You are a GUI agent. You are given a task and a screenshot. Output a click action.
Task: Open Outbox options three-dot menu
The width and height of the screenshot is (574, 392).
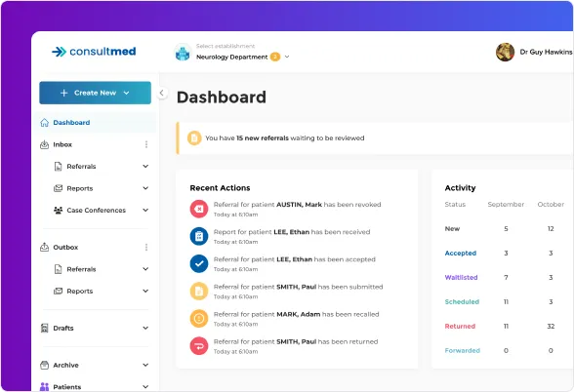146,248
